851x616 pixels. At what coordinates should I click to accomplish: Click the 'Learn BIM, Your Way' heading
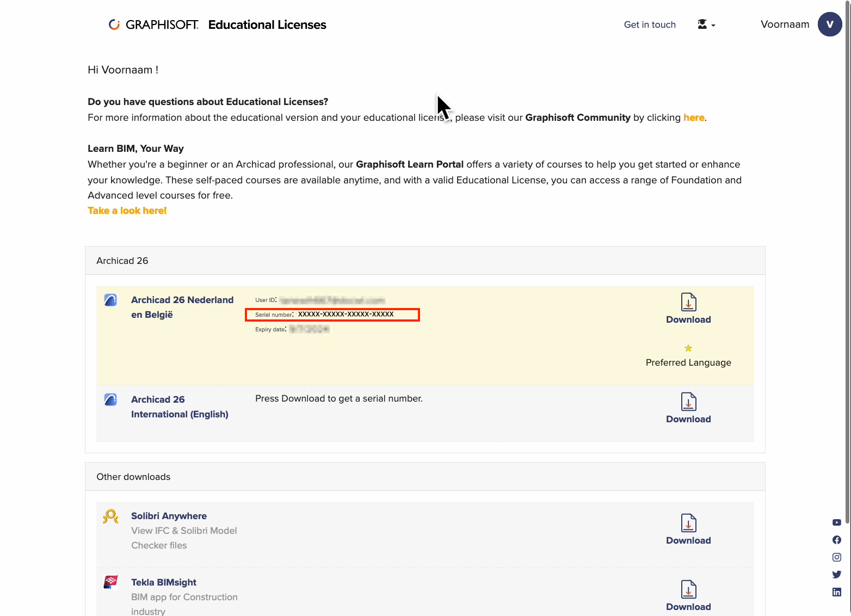click(135, 149)
